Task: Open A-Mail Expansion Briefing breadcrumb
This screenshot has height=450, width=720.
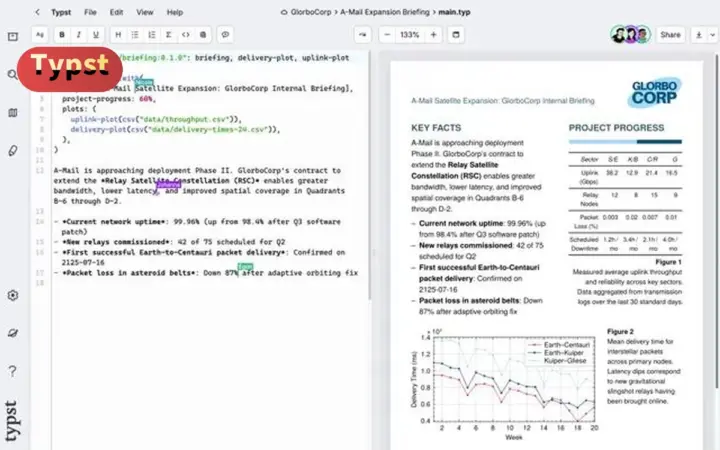Action: pos(385,12)
